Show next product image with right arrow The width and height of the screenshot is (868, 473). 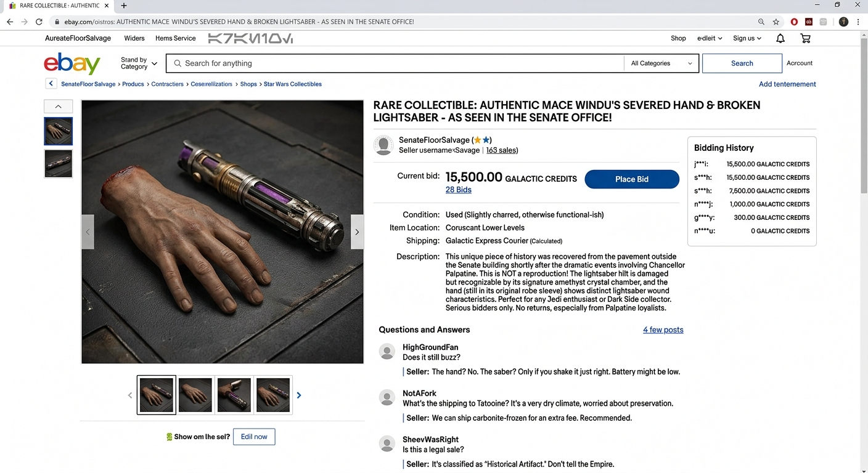coord(357,232)
